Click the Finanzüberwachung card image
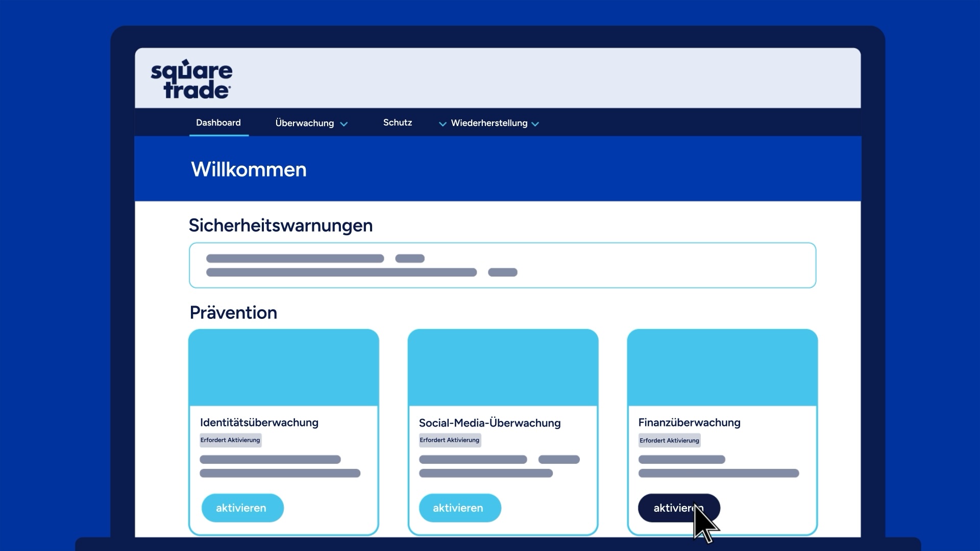 coord(722,367)
